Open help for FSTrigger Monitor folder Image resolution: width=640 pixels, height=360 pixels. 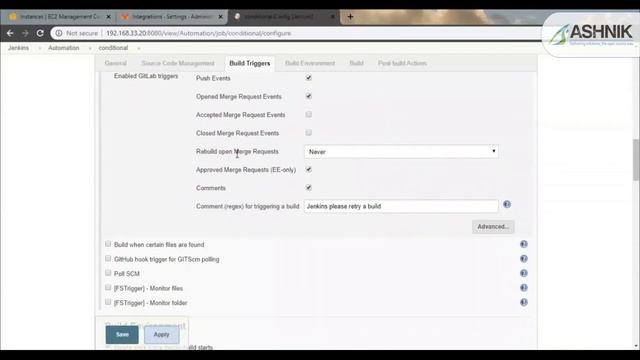[524, 302]
